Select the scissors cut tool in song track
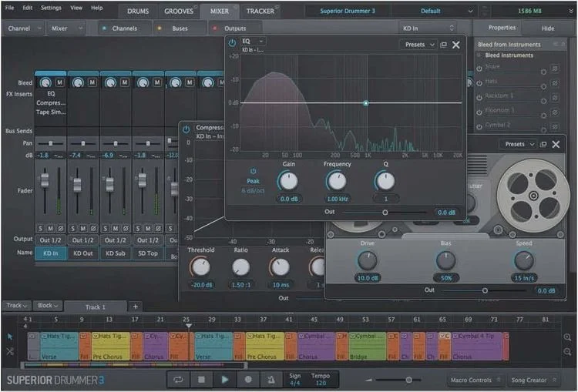 coord(10,352)
